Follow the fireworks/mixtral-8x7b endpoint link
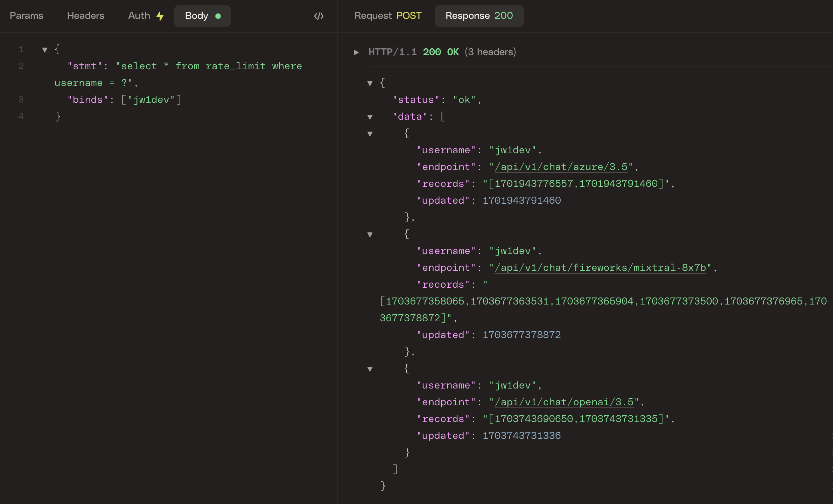 pyautogui.click(x=600, y=268)
